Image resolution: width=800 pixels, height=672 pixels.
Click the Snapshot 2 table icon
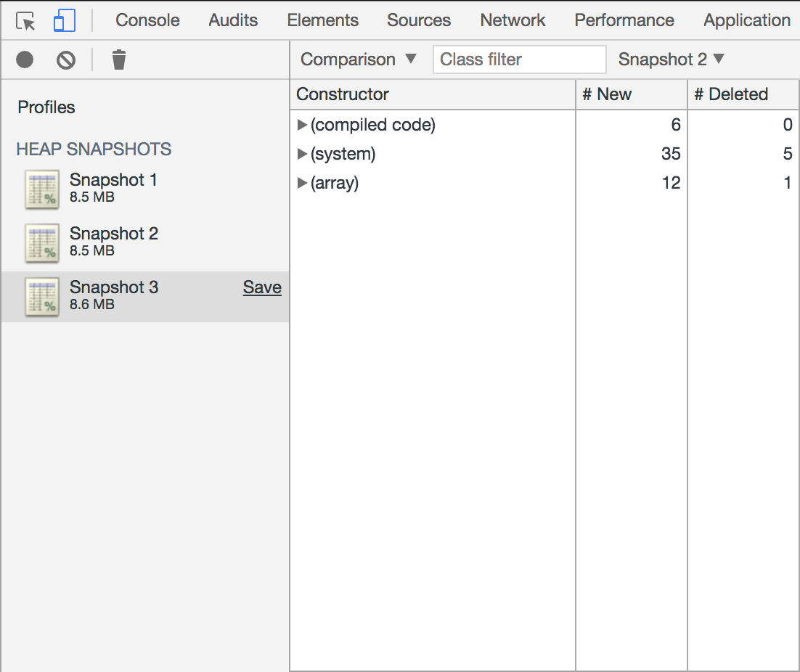[42, 242]
